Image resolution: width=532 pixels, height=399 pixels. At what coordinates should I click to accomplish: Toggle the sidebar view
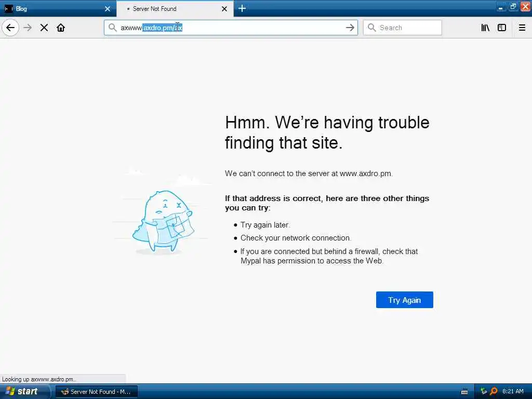pos(502,28)
